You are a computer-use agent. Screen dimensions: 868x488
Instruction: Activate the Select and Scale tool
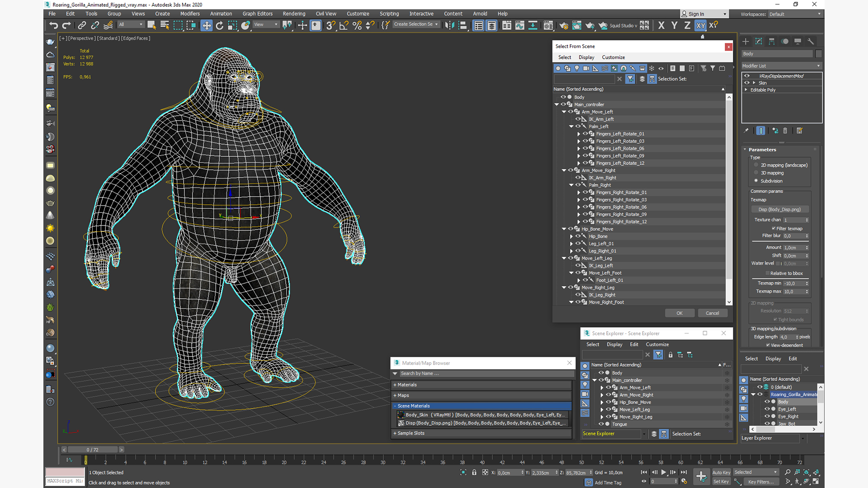pyautogui.click(x=232, y=25)
